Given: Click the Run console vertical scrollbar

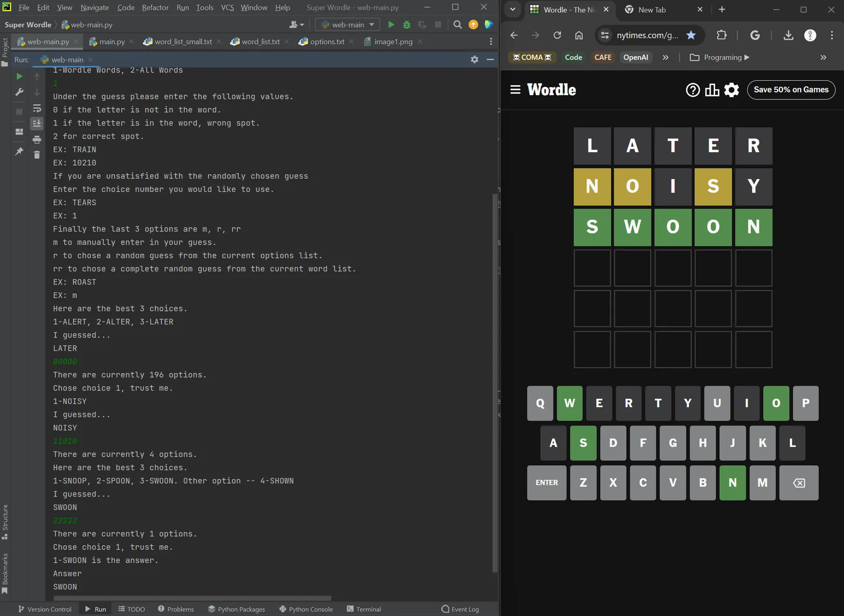Looking at the screenshot, I should point(495,382).
